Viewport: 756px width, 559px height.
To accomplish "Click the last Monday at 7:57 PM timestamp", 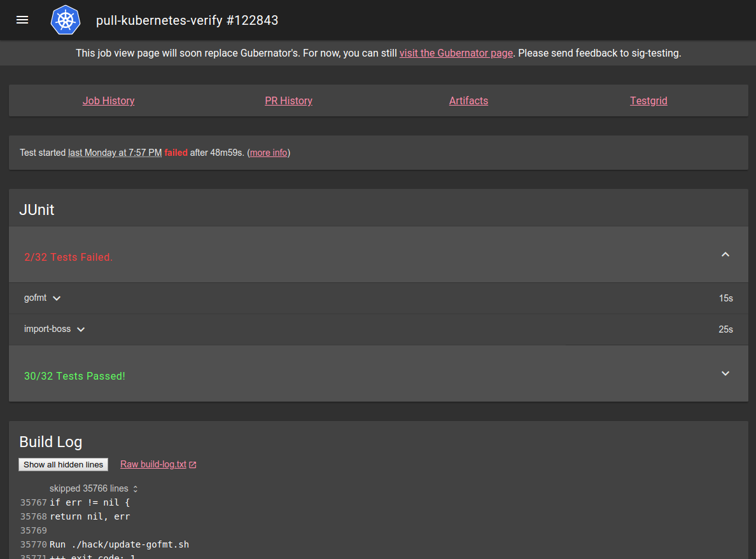I will pos(115,153).
